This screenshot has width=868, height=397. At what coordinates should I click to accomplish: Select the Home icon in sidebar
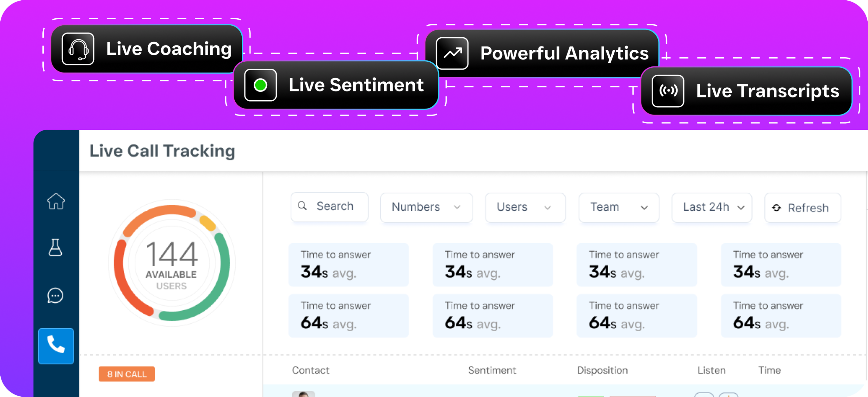(56, 201)
